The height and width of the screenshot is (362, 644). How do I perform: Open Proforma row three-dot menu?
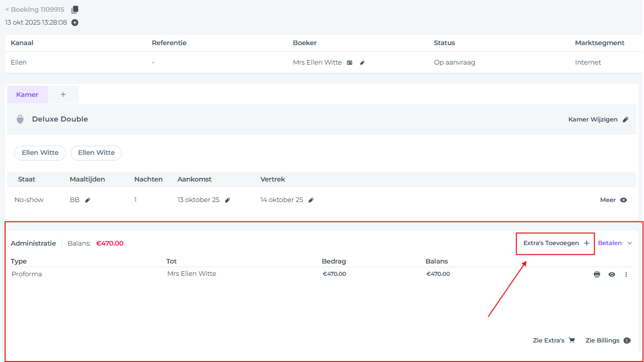click(x=626, y=274)
